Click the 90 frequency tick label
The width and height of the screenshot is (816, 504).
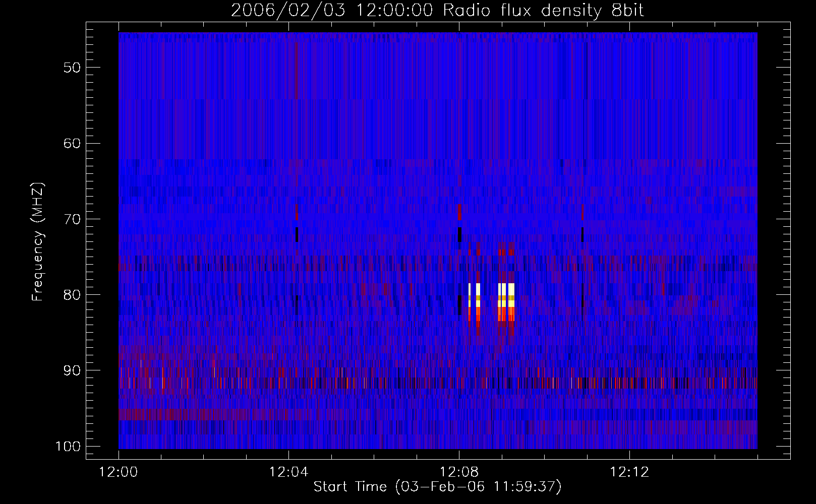point(72,370)
